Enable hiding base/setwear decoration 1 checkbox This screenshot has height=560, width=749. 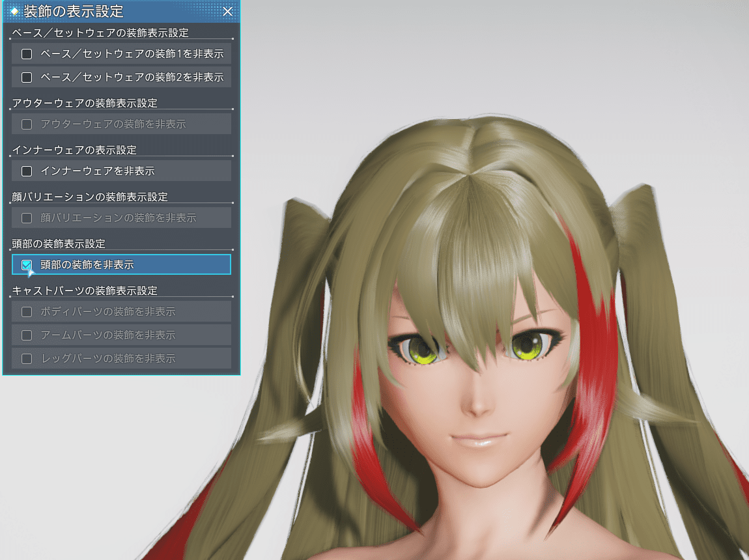tap(27, 54)
